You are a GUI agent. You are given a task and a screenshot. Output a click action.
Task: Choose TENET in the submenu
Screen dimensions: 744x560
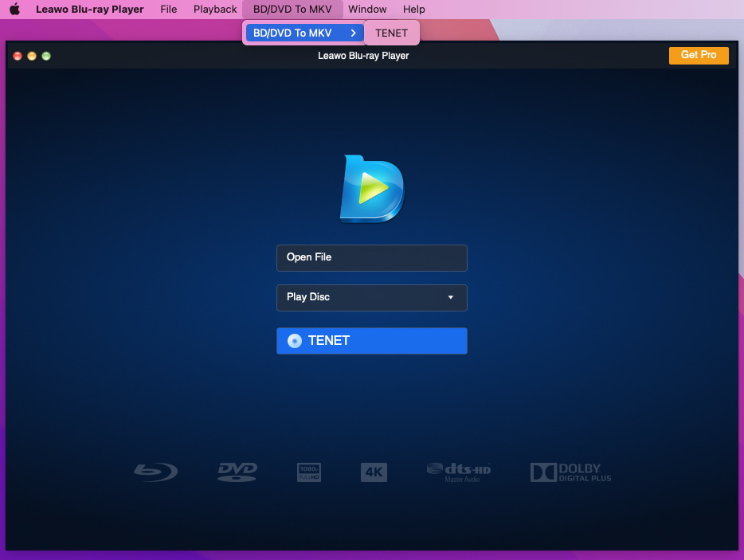click(391, 33)
